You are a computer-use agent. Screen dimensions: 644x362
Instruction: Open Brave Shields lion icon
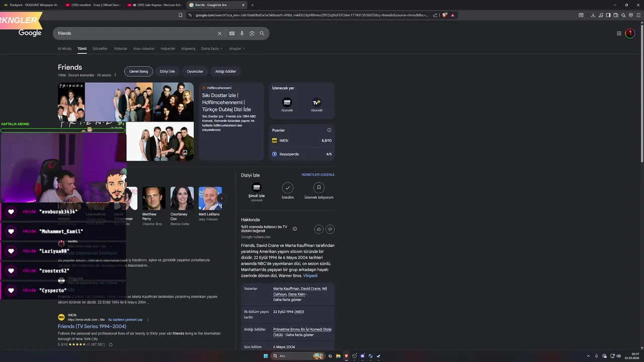click(445, 15)
